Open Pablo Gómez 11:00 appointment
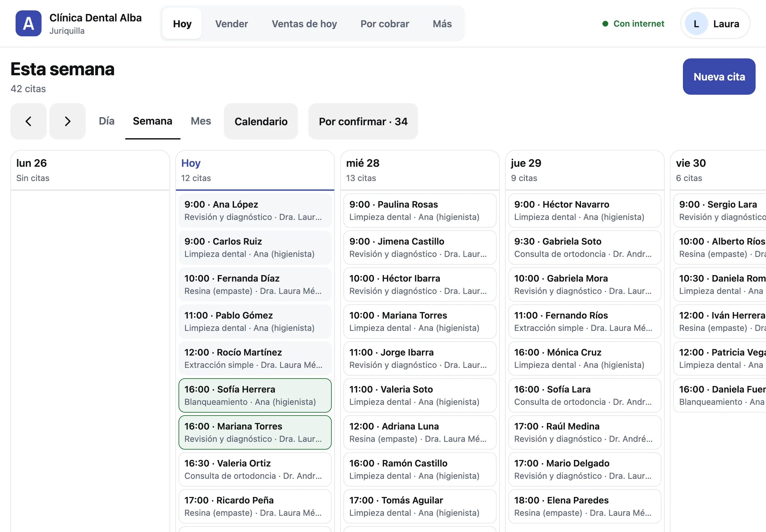The width and height of the screenshot is (766, 532). click(x=255, y=322)
